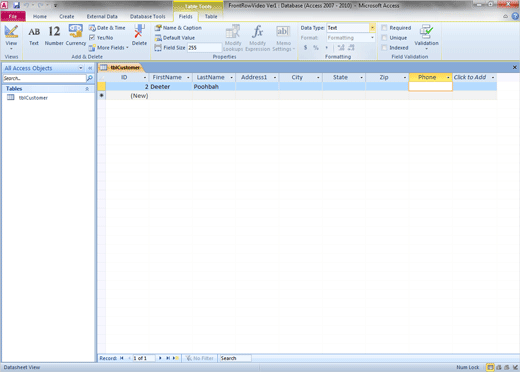Minimize the ribbon with the caret icon
Image resolution: width=520 pixels, height=372 pixels.
(505, 16)
